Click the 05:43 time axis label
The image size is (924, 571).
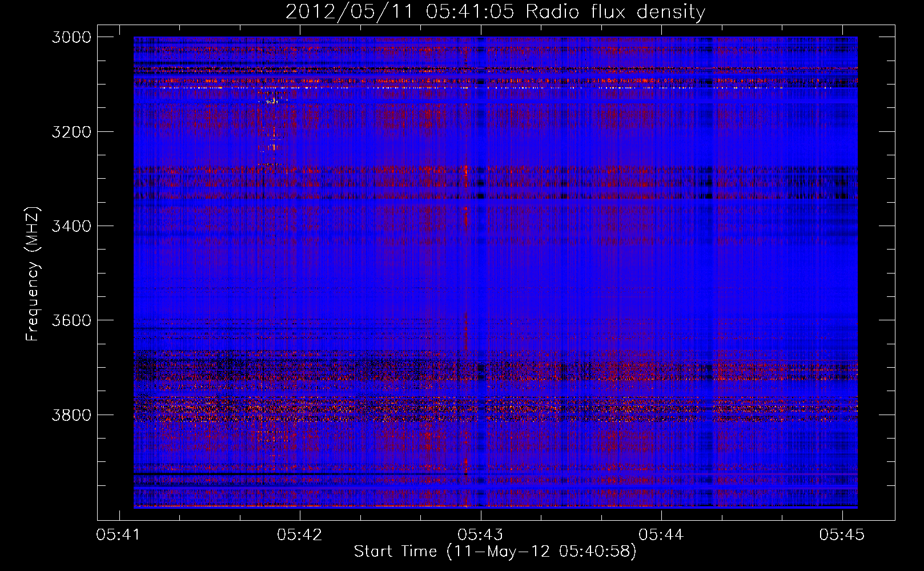click(480, 534)
